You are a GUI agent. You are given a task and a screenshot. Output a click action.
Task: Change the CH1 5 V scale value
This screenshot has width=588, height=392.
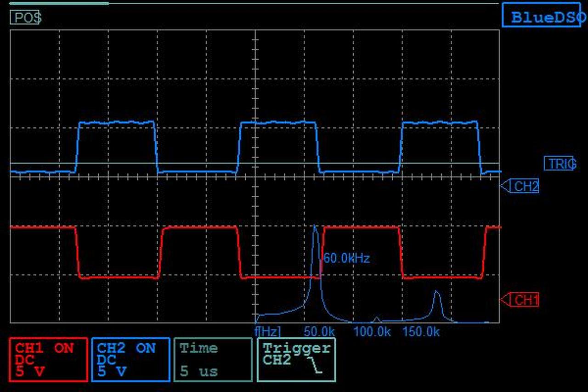click(30, 372)
